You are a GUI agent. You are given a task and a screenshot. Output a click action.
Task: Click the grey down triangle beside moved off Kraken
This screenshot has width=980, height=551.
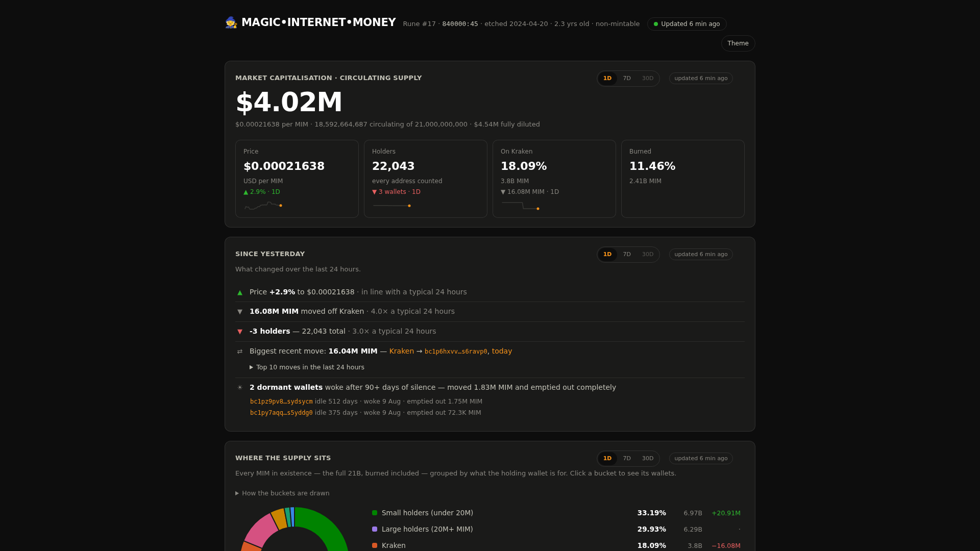tap(240, 312)
